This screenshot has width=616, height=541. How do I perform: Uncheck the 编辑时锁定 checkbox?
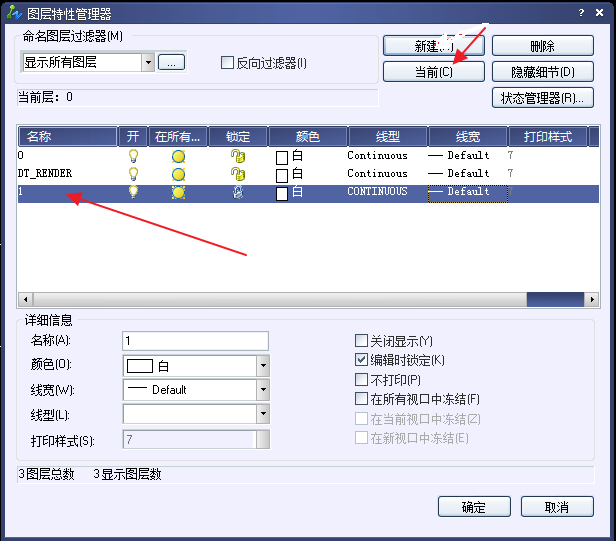coord(362,360)
